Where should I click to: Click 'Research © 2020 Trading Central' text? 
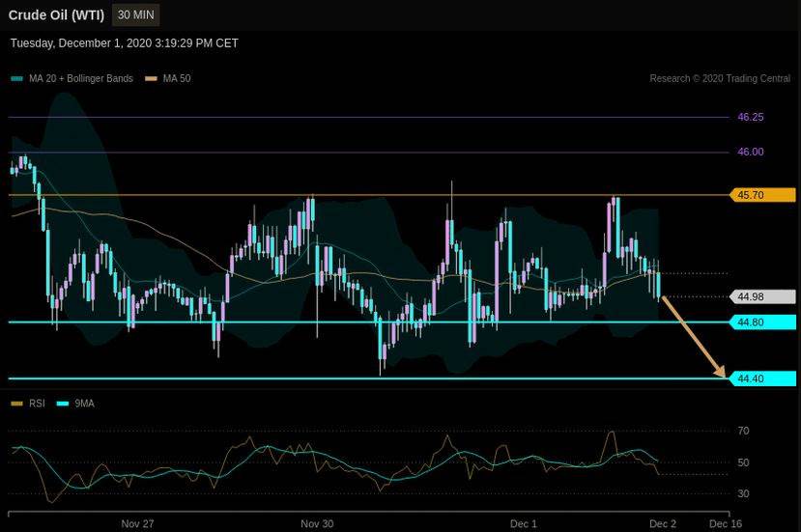coord(720,78)
